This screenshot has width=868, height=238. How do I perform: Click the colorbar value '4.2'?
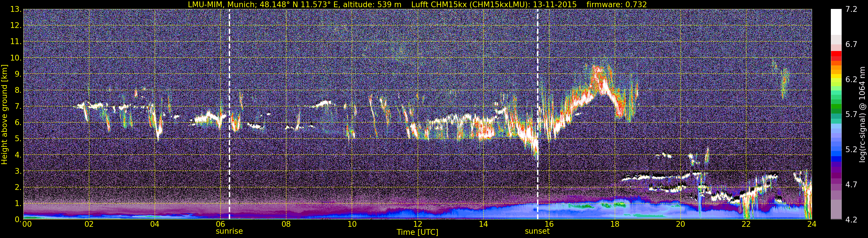pyautogui.click(x=851, y=220)
